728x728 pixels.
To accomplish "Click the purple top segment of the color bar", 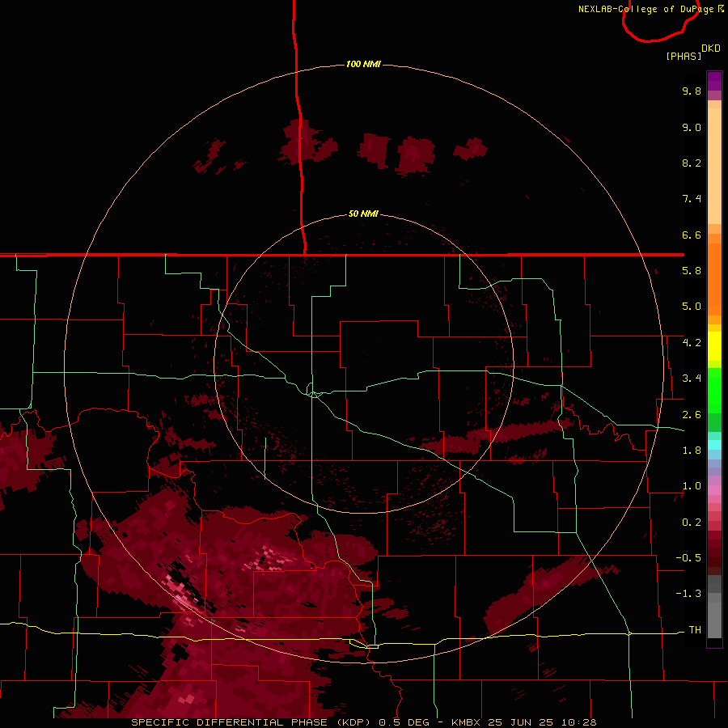I will pos(714,81).
